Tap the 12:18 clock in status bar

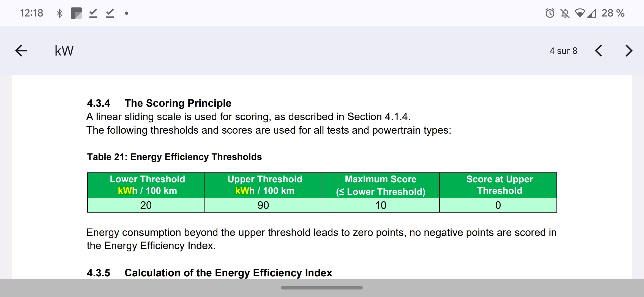[x=31, y=13]
